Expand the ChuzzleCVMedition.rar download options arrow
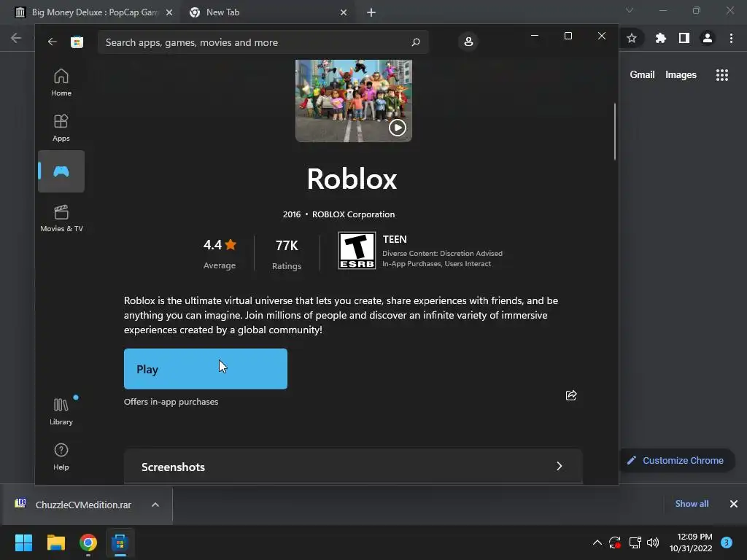 pyautogui.click(x=155, y=505)
